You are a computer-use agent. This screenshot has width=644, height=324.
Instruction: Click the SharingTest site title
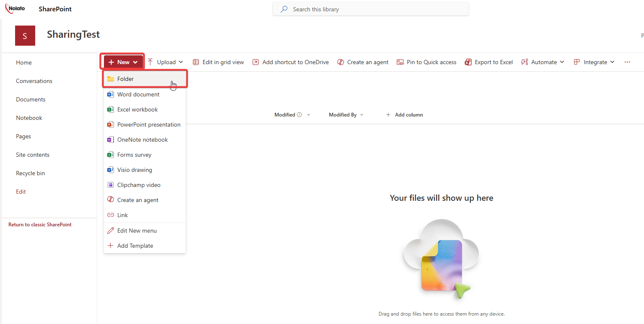click(73, 34)
